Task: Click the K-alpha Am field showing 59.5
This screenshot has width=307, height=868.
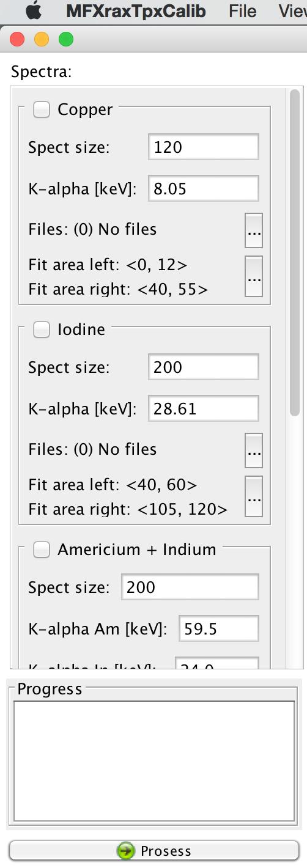Action: coord(219,628)
